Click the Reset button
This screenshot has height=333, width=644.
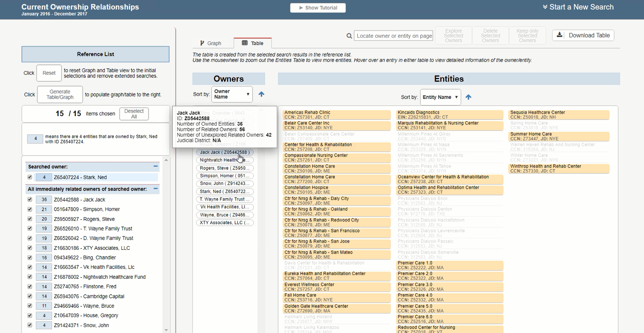pos(49,73)
